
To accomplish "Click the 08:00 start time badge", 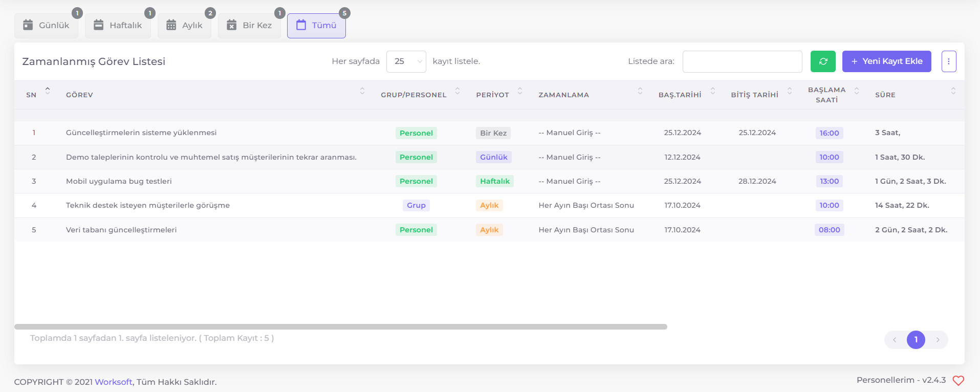I will tap(829, 230).
